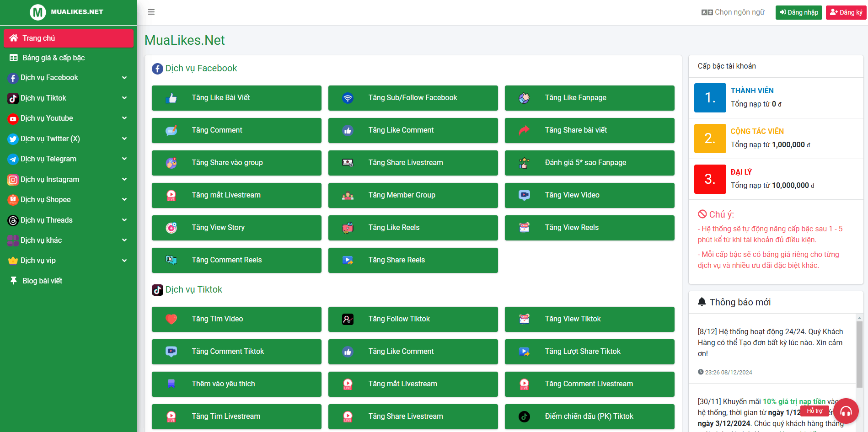This screenshot has height=432, width=868.
Task: Click the Thông báo mới panel scrollbar
Action: tap(859, 354)
